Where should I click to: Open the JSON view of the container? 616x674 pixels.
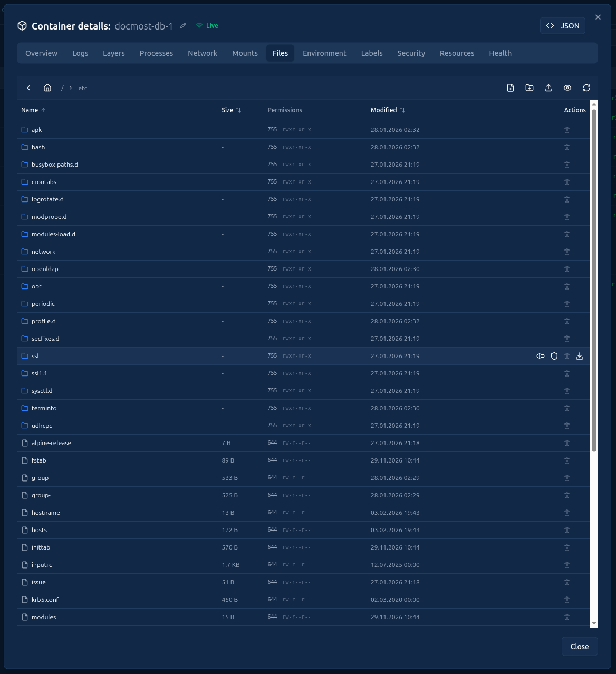tap(562, 25)
